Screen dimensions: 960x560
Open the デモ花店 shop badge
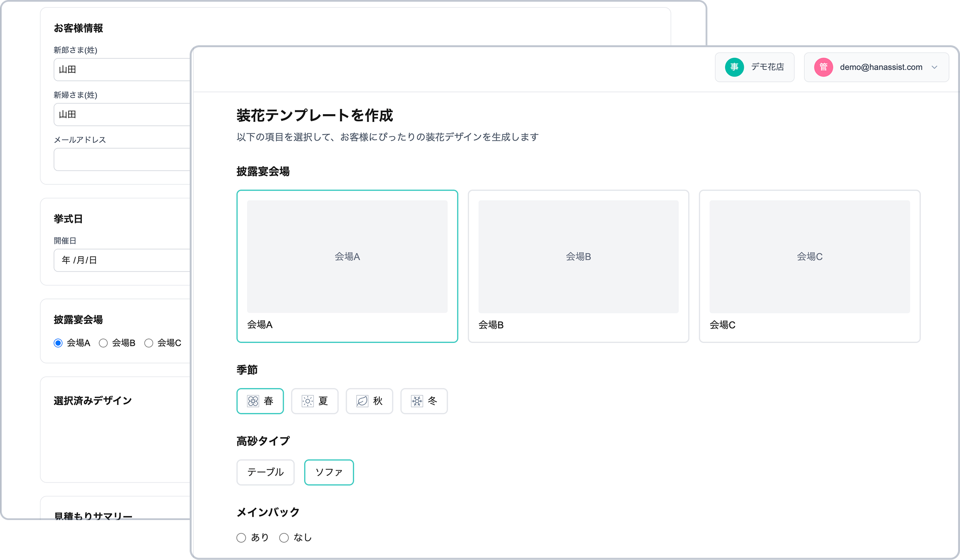pyautogui.click(x=754, y=67)
